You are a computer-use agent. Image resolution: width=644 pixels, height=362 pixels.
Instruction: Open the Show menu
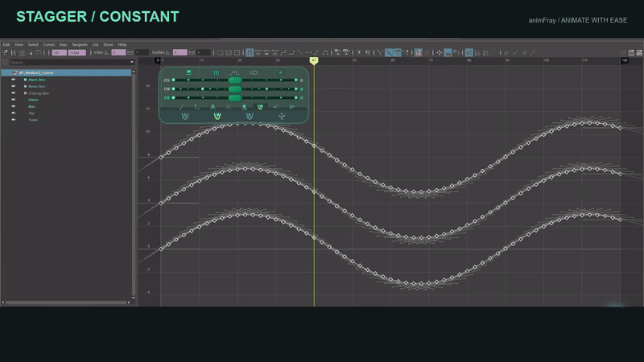[x=108, y=45]
